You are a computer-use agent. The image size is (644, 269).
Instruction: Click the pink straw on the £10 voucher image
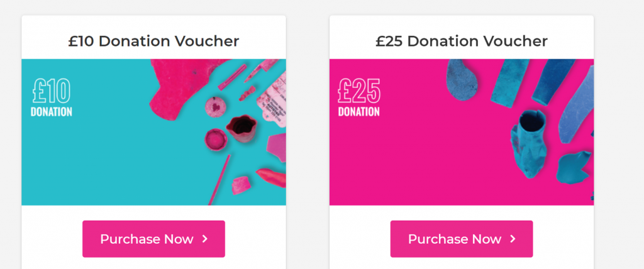pyautogui.click(x=219, y=180)
